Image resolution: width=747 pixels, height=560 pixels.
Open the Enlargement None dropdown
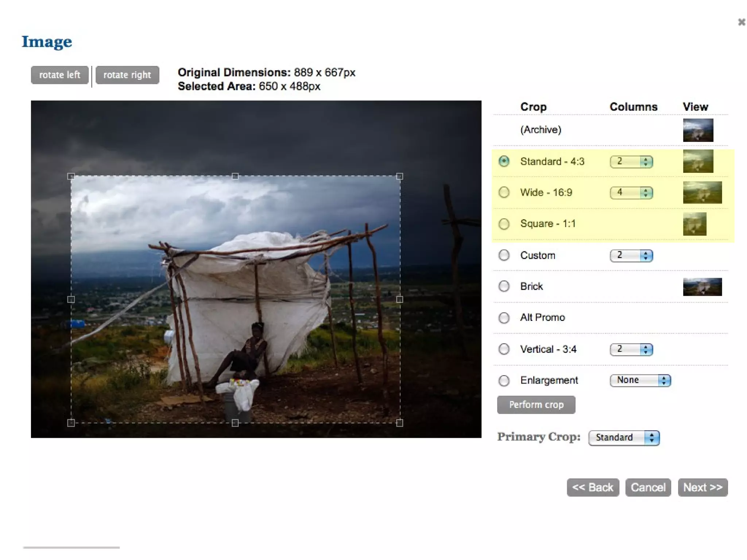tap(640, 380)
